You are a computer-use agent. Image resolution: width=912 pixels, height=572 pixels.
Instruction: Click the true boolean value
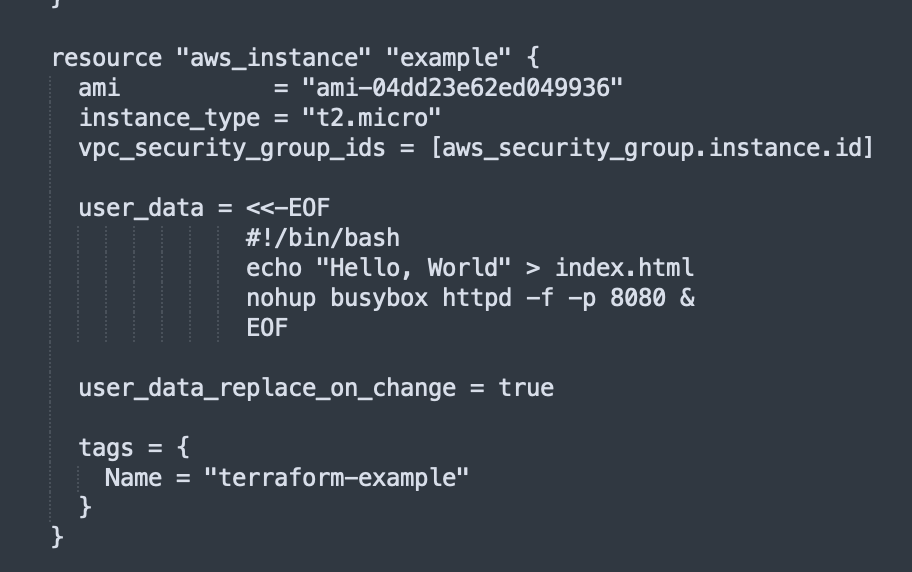point(526,388)
